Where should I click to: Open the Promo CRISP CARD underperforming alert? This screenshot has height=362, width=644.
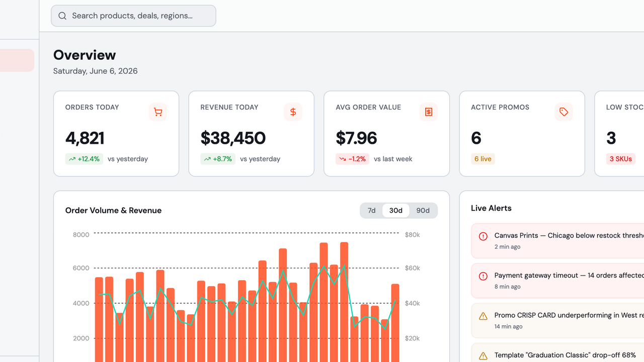[x=557, y=321]
